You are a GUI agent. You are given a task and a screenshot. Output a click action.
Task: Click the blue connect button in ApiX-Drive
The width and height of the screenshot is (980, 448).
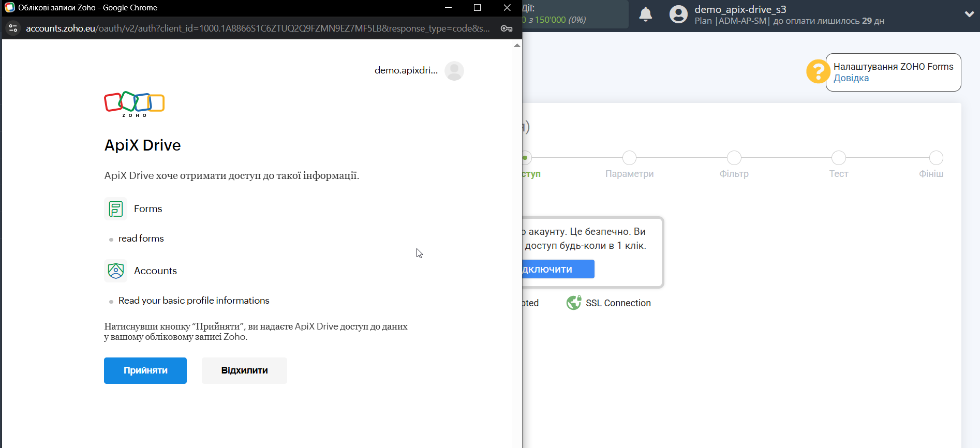click(x=558, y=269)
